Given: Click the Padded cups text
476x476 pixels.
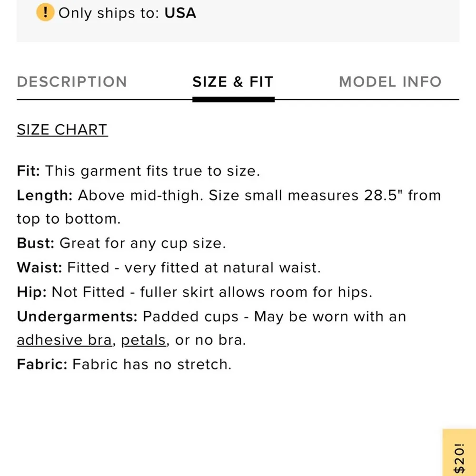Looking at the screenshot, I should (189, 316).
